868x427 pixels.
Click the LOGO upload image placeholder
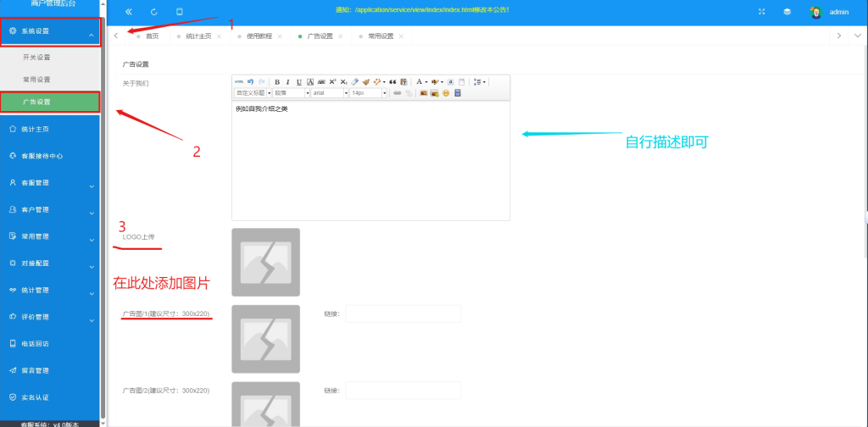265,262
